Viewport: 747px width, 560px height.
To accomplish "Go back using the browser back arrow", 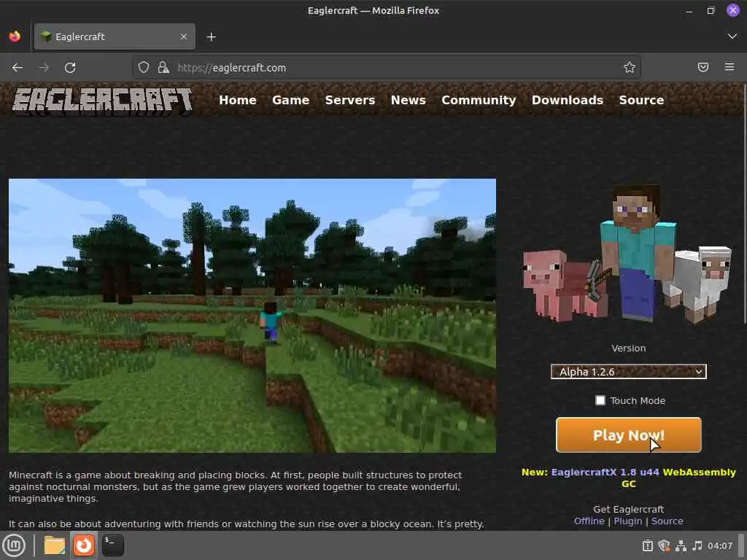I will click(x=18, y=68).
